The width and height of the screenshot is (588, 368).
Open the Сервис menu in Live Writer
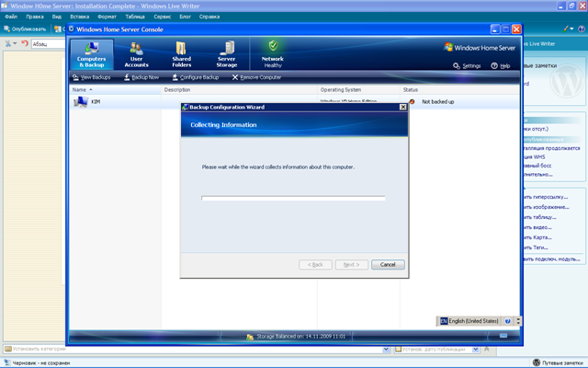(163, 17)
